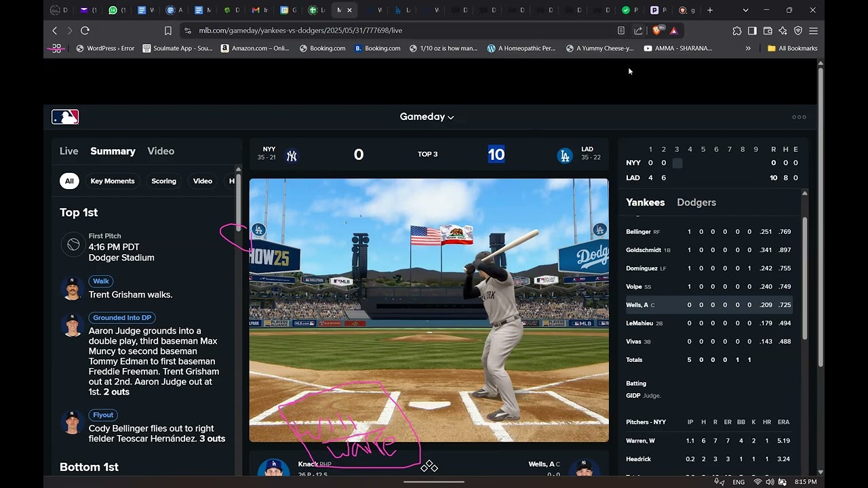This screenshot has width=868, height=488.
Task: Click the MLB logo icon
Action: click(65, 117)
